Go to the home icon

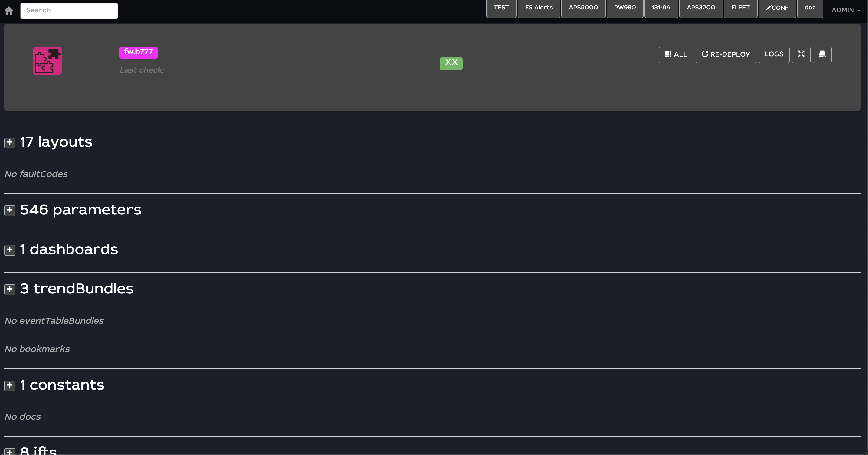point(9,11)
